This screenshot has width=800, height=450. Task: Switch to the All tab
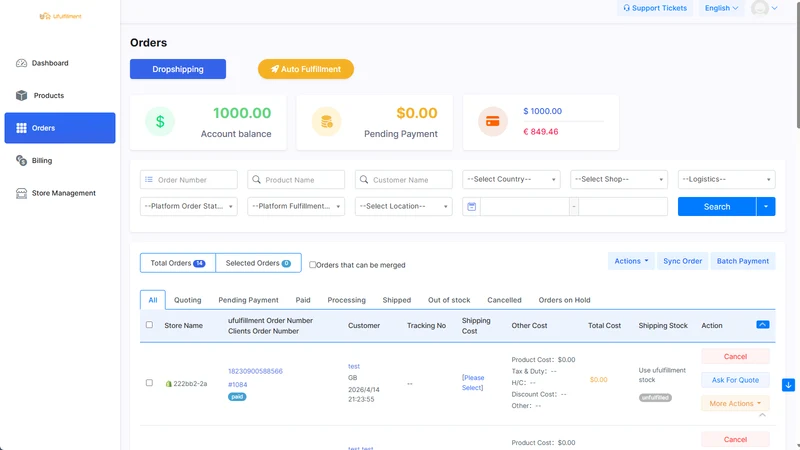click(x=153, y=300)
